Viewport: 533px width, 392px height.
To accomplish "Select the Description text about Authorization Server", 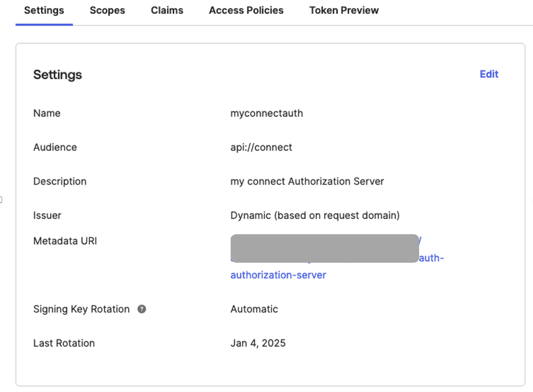I will [x=306, y=181].
